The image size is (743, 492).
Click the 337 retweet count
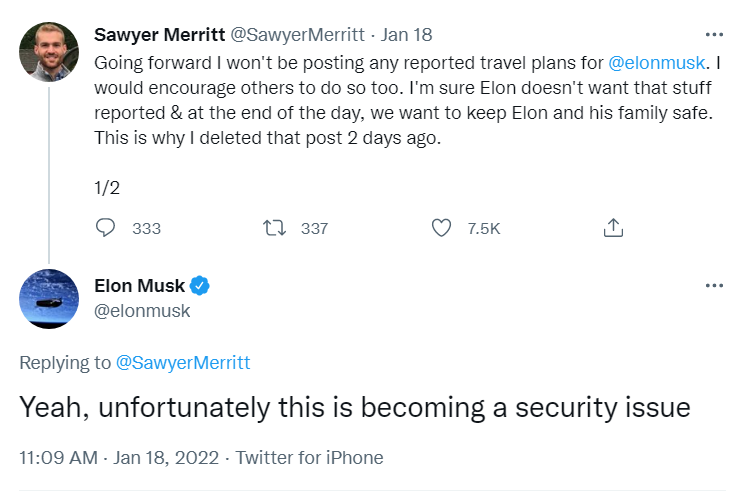click(x=314, y=228)
